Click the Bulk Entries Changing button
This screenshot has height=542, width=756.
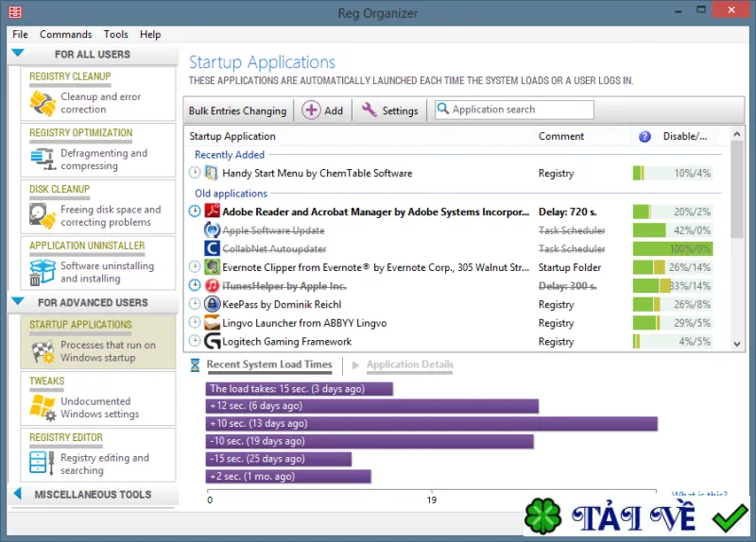tap(237, 110)
